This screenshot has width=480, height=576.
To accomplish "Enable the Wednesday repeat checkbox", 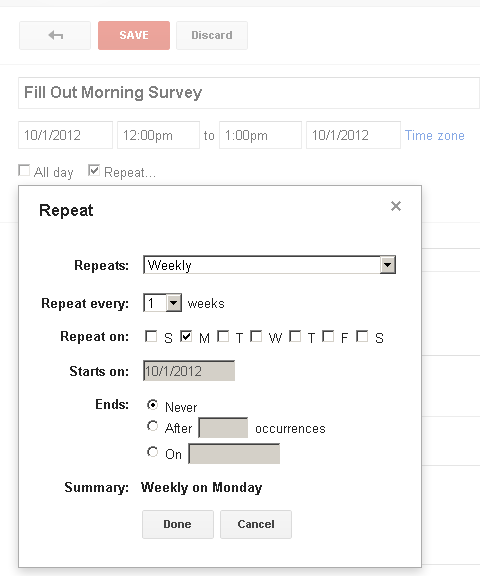I will pyautogui.click(x=256, y=336).
